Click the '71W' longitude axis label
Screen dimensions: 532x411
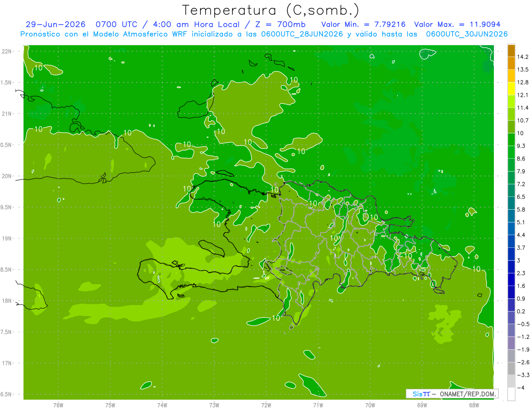pyautogui.click(x=318, y=405)
